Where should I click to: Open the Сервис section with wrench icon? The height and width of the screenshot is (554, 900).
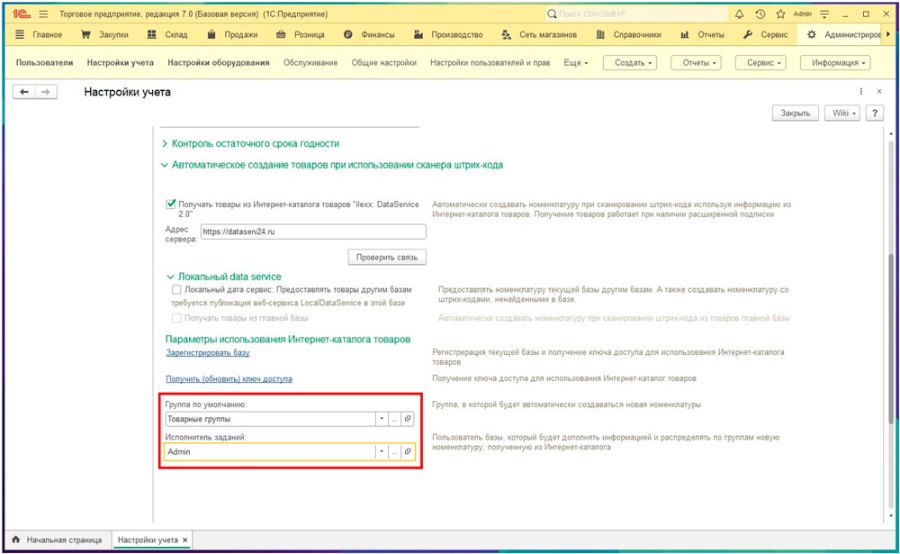pos(765,34)
